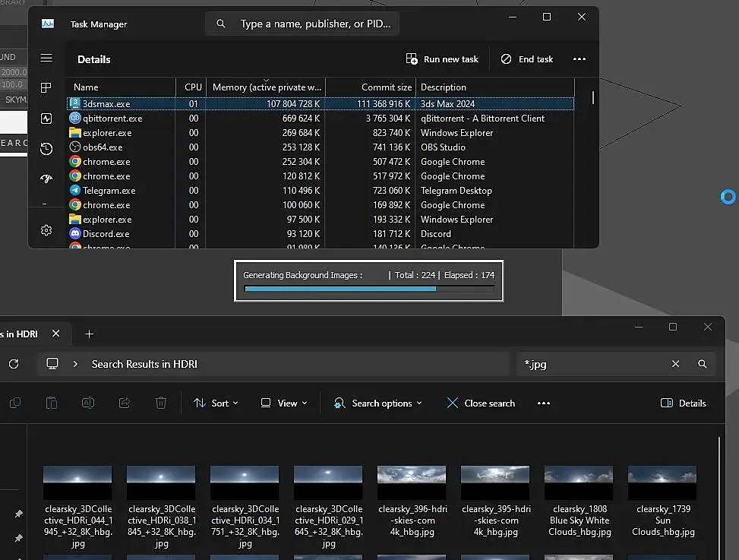Click the Paste toolbar icon
This screenshot has width=739, height=560.
pyautogui.click(x=52, y=403)
